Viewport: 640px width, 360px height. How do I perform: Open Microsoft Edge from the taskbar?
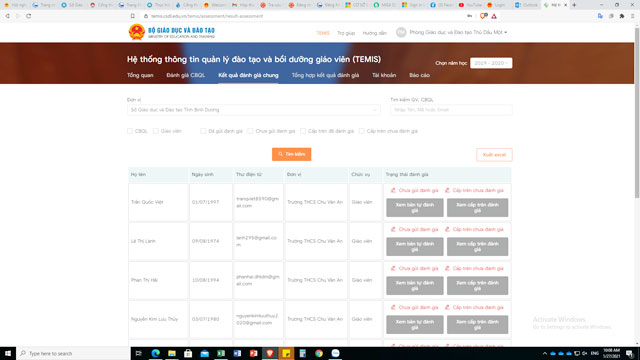pos(156,353)
